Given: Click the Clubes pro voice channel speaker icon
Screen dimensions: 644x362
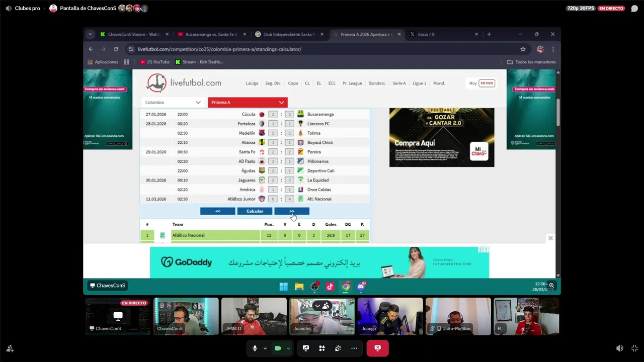Looking at the screenshot, I should 9,8.
